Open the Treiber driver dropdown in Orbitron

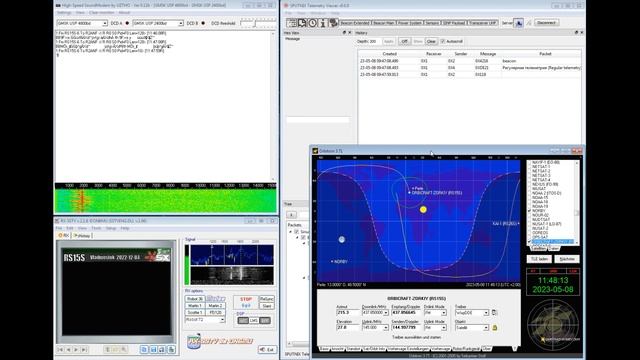pyautogui.click(x=486, y=313)
